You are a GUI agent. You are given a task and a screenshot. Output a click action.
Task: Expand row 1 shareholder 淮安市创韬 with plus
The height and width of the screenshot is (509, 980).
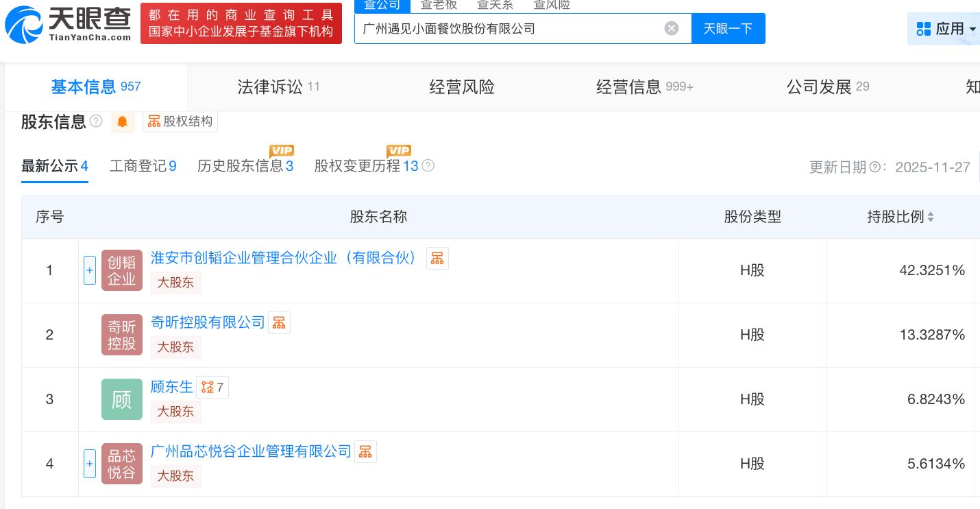90,270
